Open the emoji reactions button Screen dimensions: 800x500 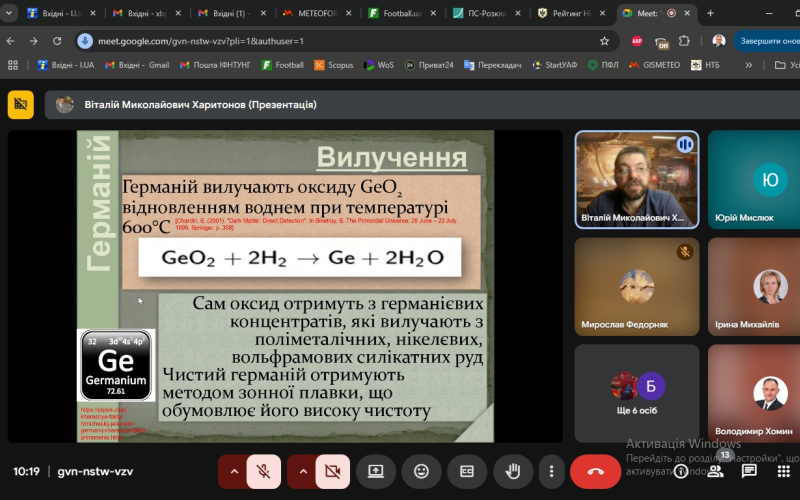coord(421,471)
